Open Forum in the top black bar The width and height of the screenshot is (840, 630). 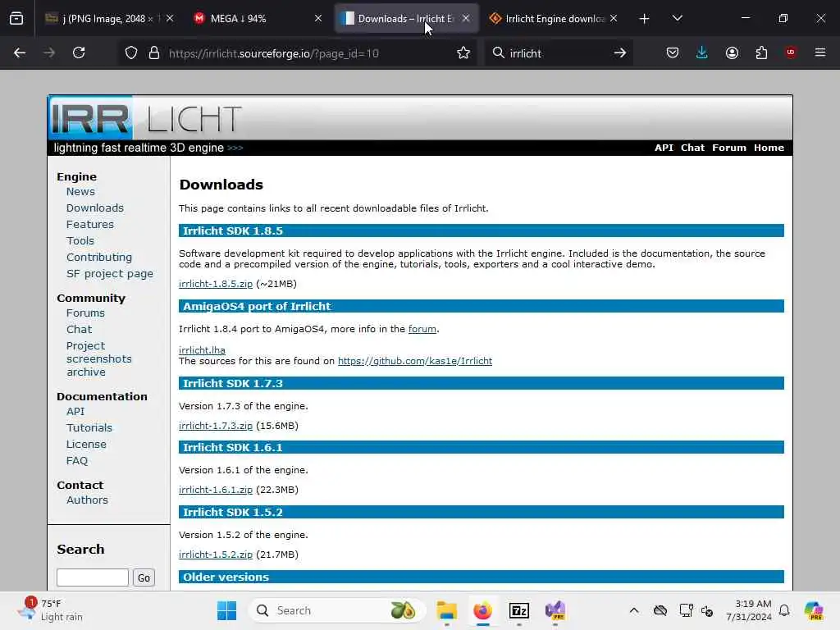[x=729, y=148]
